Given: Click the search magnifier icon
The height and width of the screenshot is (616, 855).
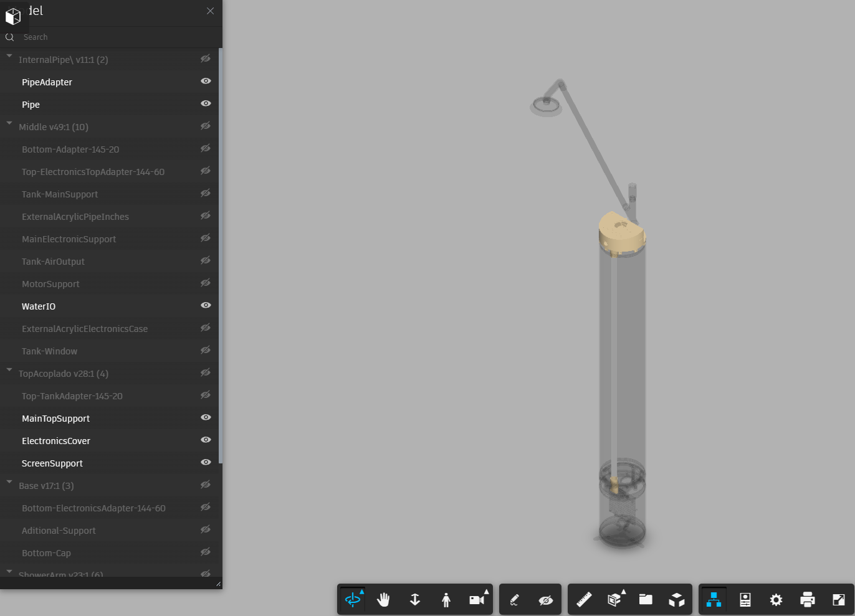Looking at the screenshot, I should 9,37.
